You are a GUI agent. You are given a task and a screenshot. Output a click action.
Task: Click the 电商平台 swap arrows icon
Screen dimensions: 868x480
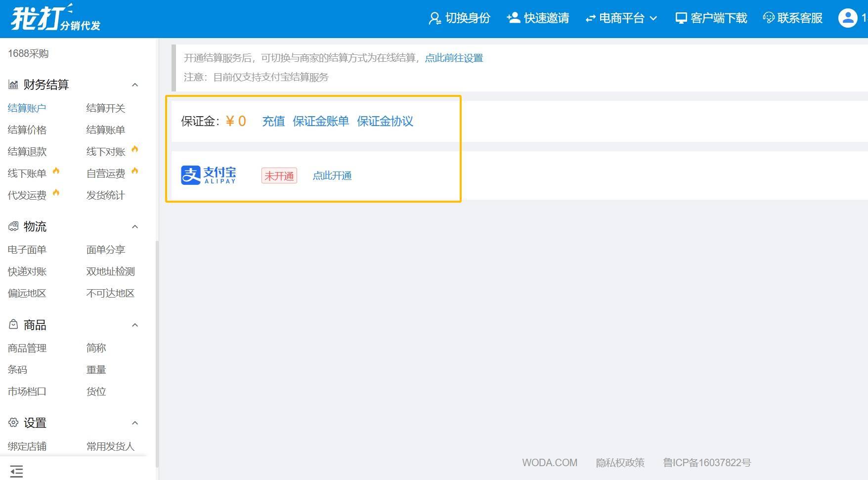tap(590, 19)
